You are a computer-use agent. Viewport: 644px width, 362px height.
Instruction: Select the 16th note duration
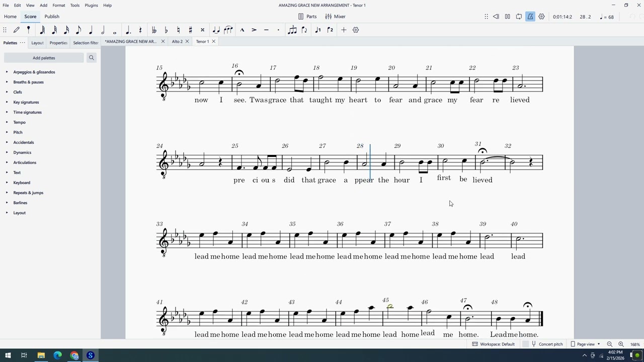coord(66,30)
